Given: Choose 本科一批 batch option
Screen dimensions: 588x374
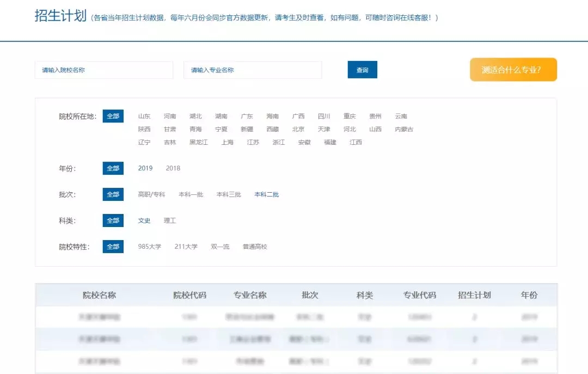Looking at the screenshot, I should coord(191,194).
